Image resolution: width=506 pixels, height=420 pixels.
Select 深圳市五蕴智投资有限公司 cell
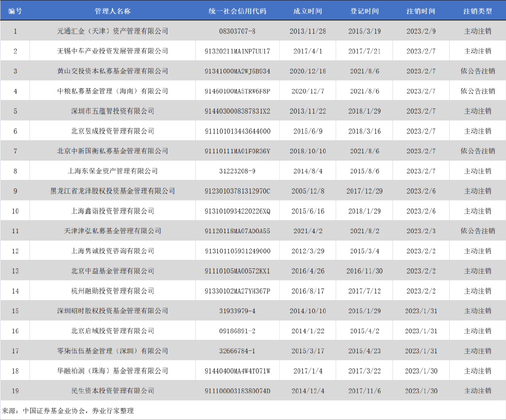pyautogui.click(x=112, y=111)
